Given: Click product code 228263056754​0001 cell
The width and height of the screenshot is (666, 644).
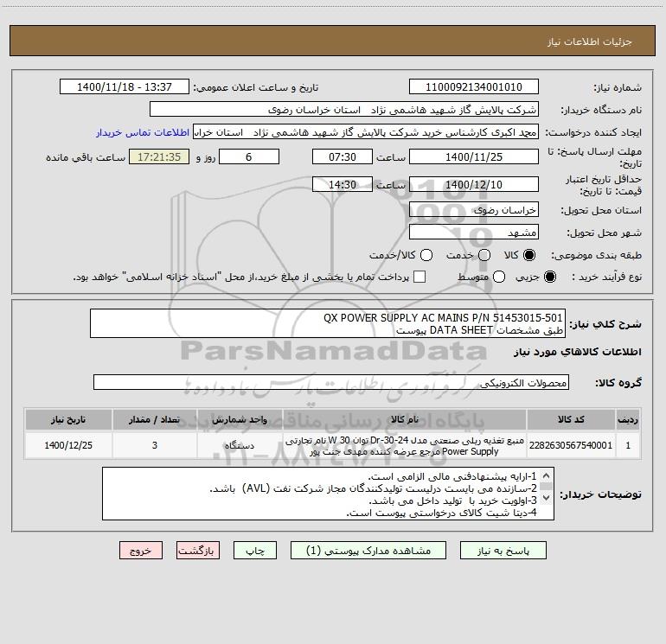Looking at the screenshot, I should pos(571,445).
